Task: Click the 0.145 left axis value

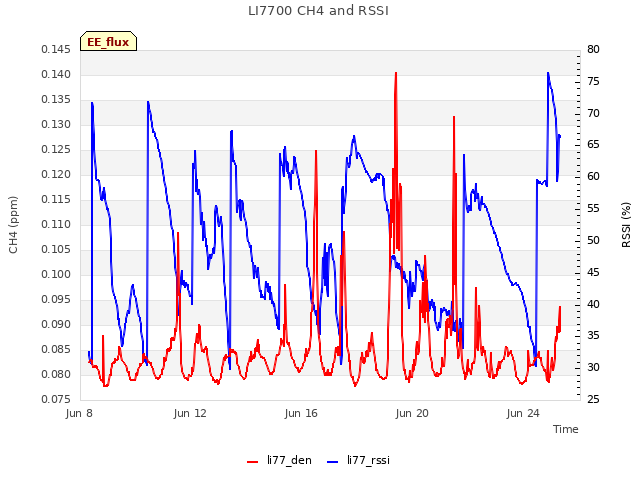Action: [56, 49]
